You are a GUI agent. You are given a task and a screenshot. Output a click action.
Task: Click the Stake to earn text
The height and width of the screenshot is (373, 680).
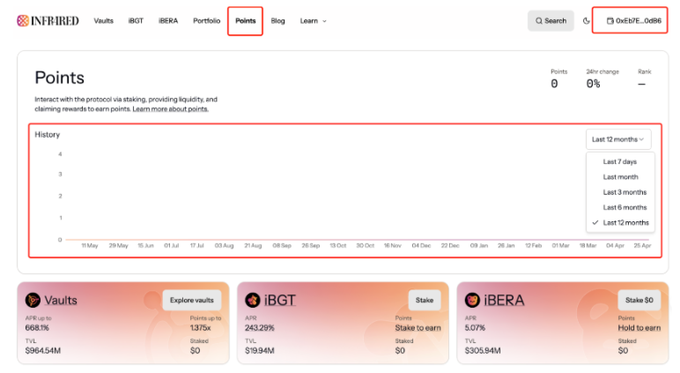(418, 328)
